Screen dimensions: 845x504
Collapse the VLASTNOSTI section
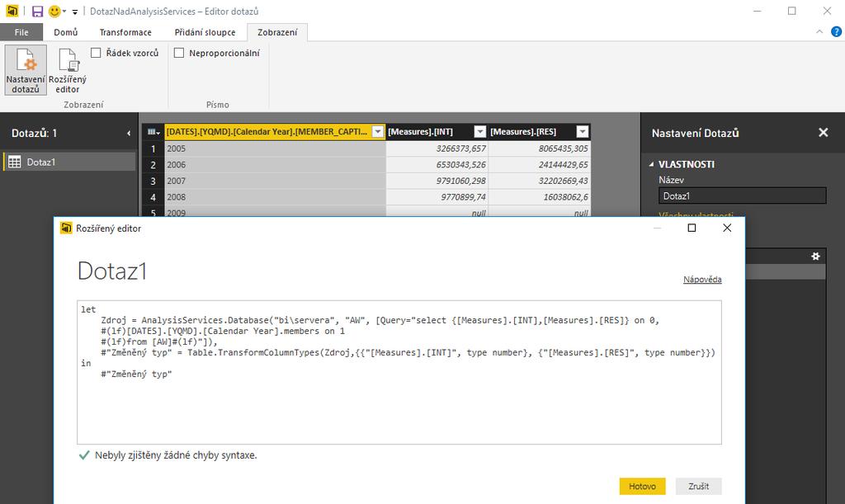coord(651,164)
